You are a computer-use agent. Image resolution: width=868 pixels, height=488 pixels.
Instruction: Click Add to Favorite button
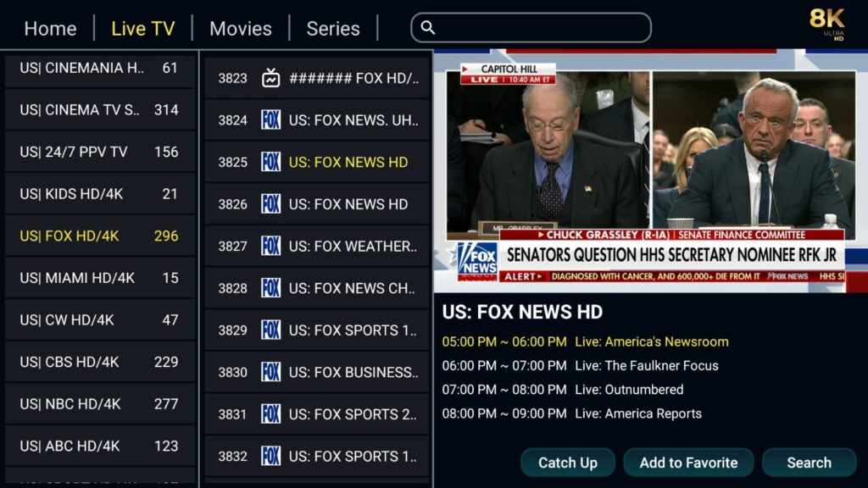tap(688, 463)
